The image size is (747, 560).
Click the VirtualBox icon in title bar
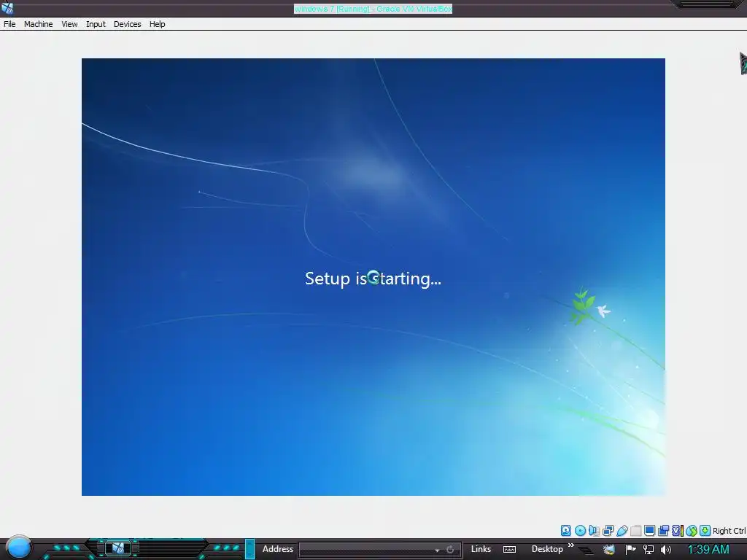tap(7, 8)
